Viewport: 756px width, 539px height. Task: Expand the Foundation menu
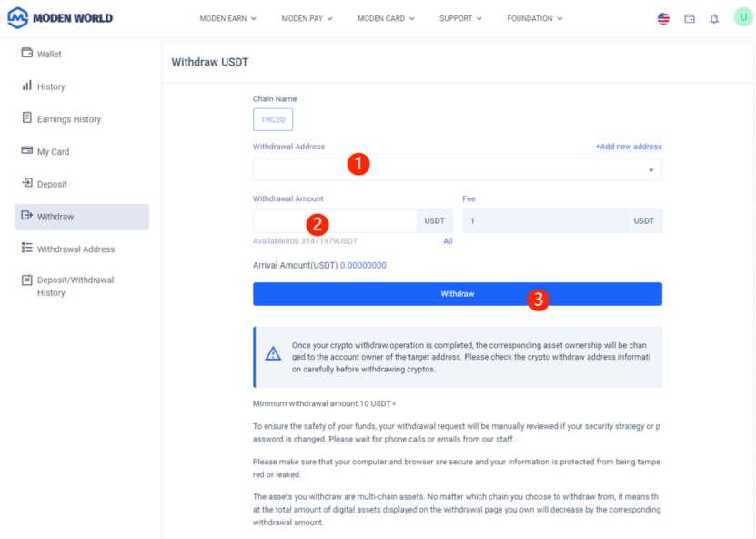[535, 19]
